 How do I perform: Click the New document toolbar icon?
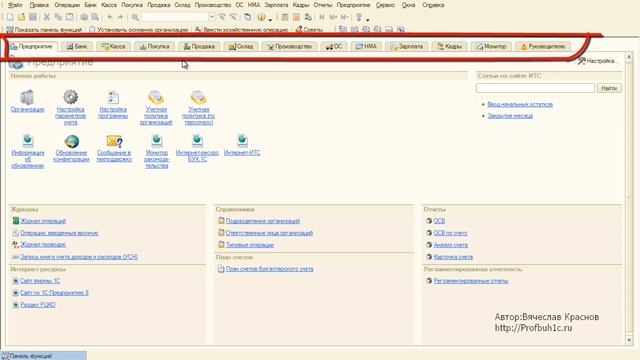10,17
